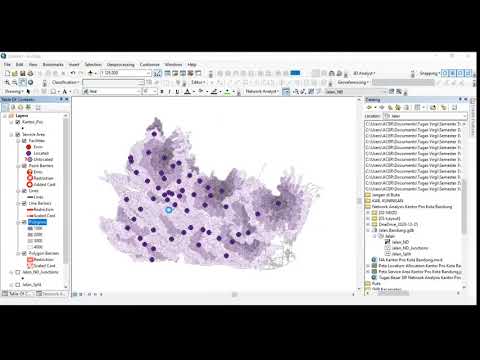Click the Network Analyst window icon
The image size is (480, 360).
[286, 91]
